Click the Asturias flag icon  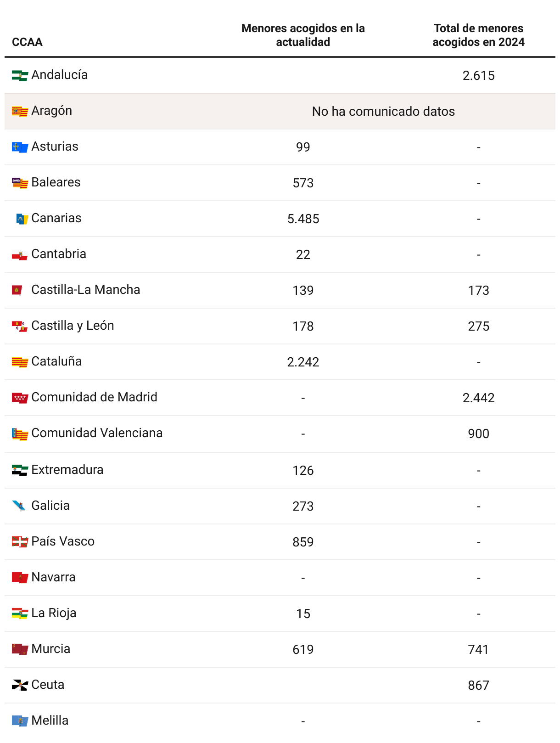[x=20, y=147]
